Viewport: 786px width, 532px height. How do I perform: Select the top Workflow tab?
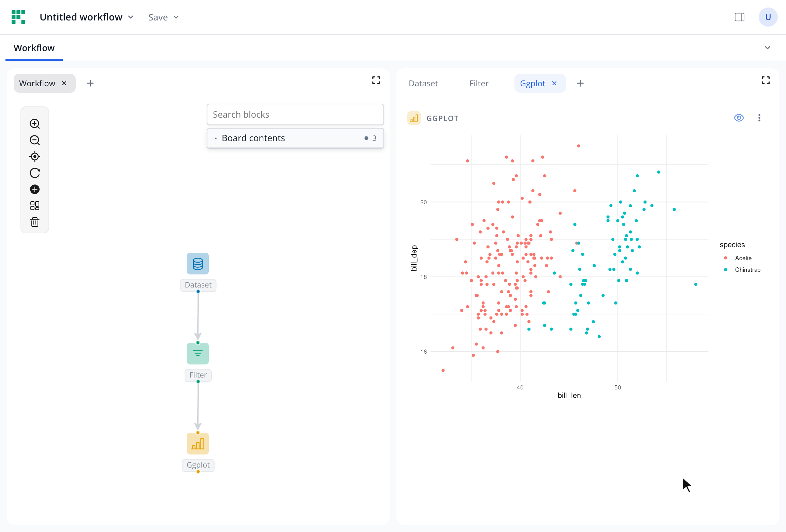(x=34, y=48)
